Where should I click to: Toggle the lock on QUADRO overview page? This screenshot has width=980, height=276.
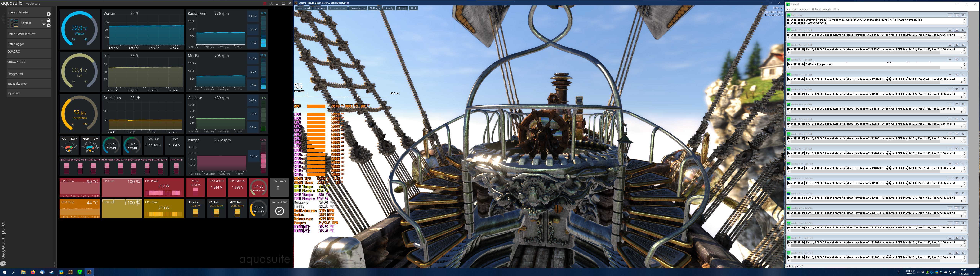pyautogui.click(x=49, y=21)
